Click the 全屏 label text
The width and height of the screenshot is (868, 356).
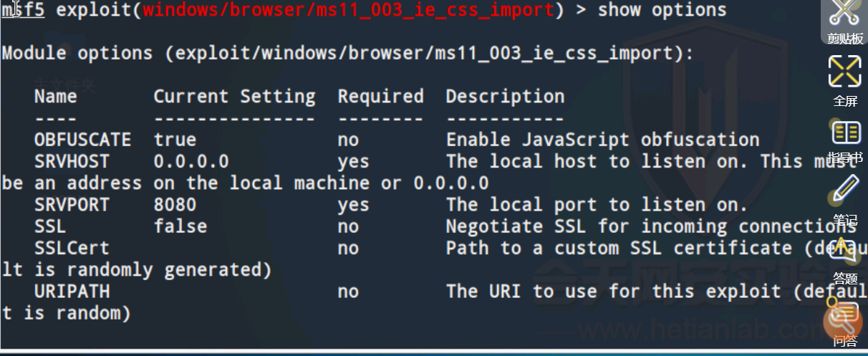[845, 101]
